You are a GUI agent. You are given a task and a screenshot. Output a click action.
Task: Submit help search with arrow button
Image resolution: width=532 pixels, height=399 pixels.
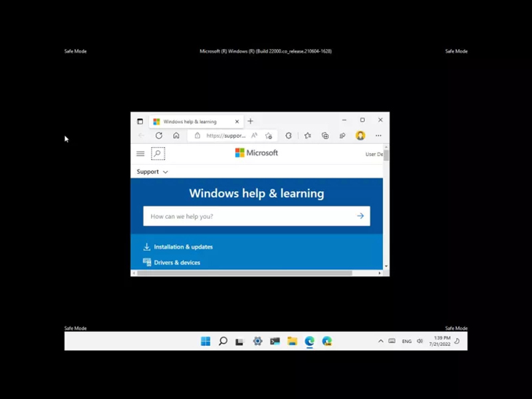360,215
